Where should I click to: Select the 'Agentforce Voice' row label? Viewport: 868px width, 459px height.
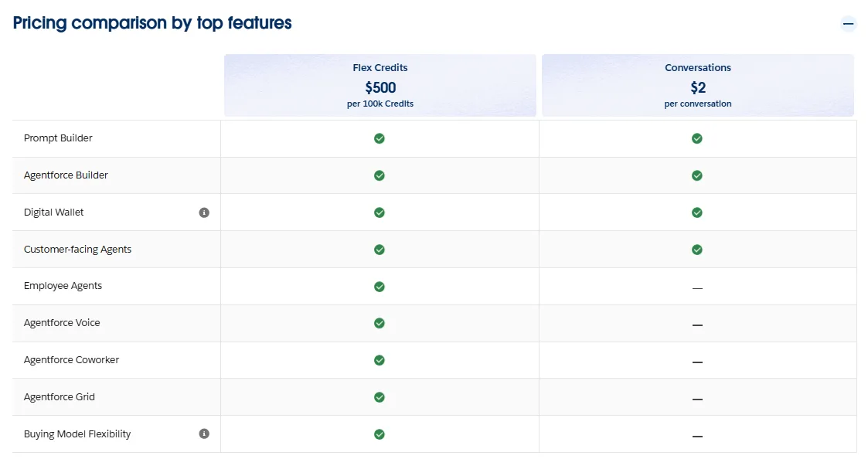(62, 323)
